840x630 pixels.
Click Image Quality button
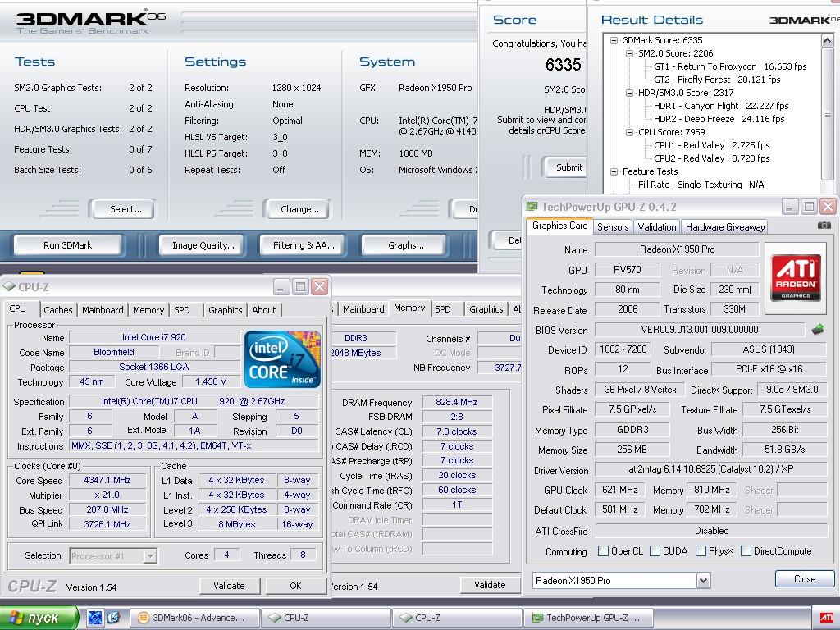(x=203, y=245)
